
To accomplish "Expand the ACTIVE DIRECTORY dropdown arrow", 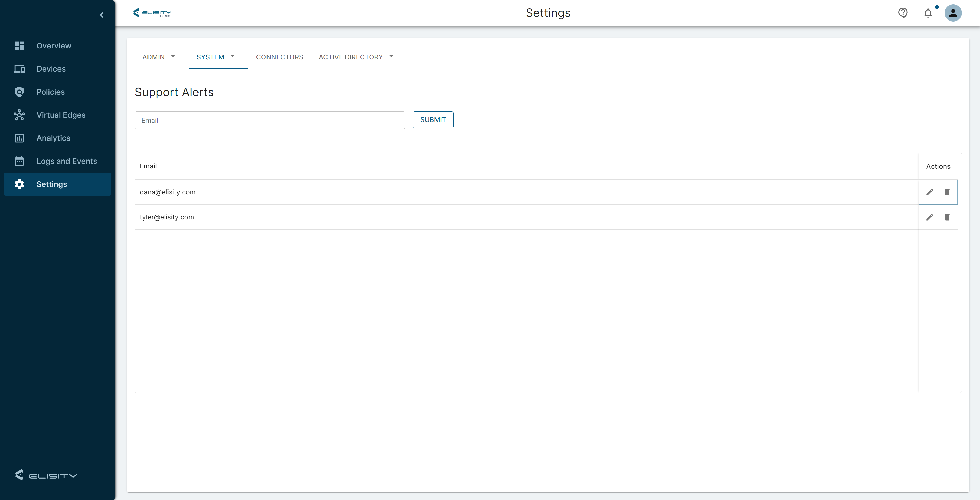I will pos(391,56).
